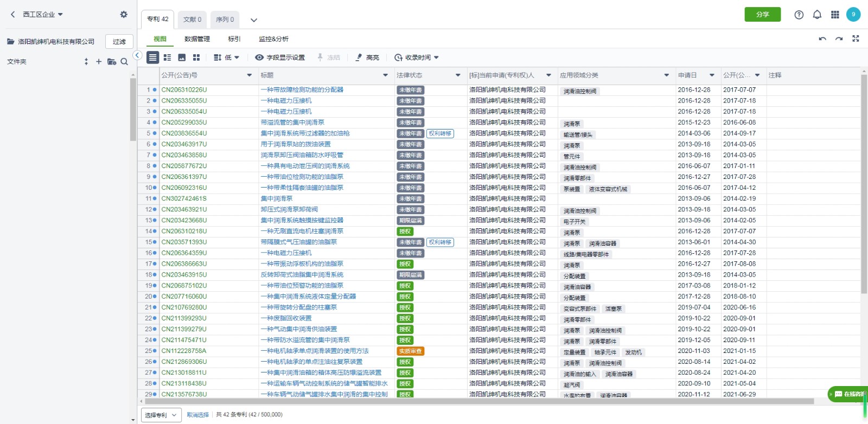Select the 视图 tab
This screenshot has width=868, height=424.
click(160, 39)
